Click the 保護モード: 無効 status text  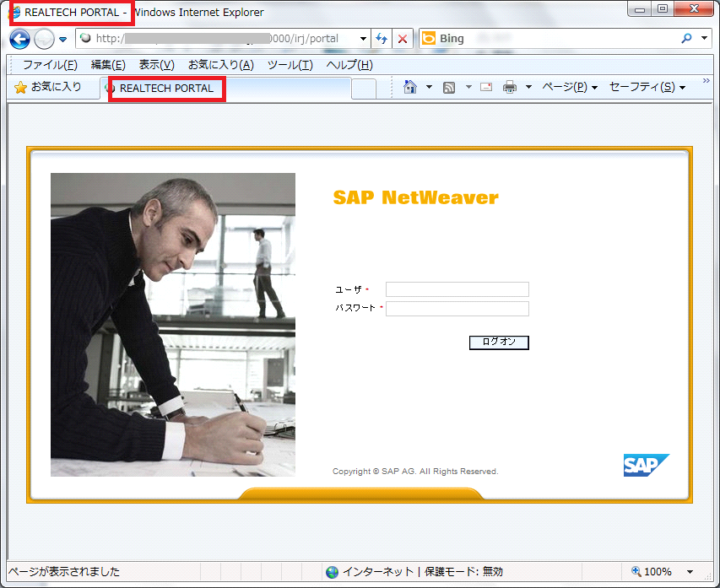pos(463,571)
